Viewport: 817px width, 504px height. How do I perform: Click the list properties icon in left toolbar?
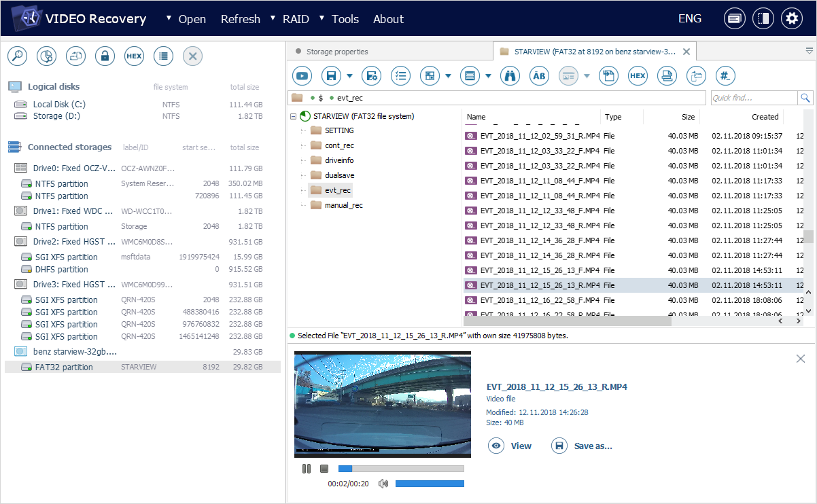tap(163, 56)
